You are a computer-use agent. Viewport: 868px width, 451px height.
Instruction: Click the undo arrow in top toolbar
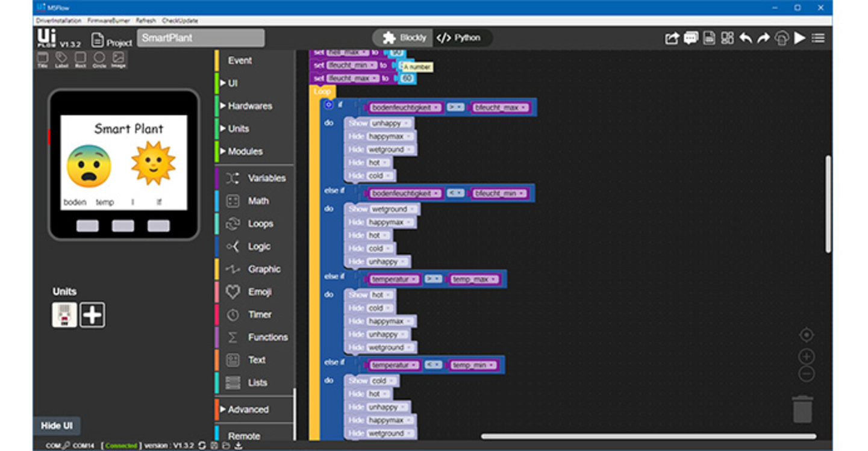pos(745,38)
